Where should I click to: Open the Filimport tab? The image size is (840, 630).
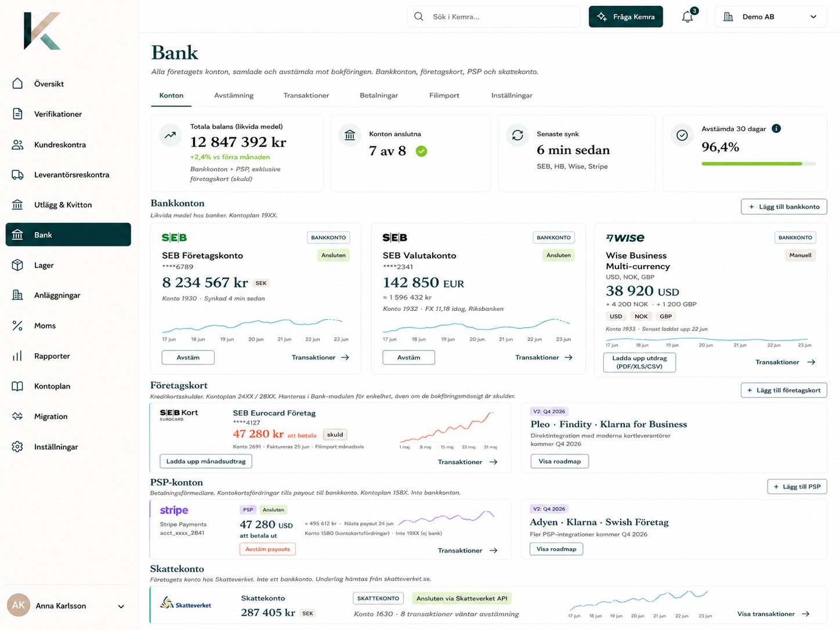[x=444, y=95]
